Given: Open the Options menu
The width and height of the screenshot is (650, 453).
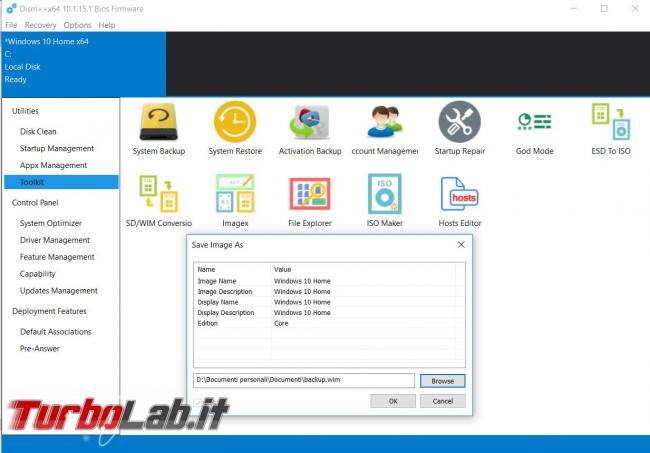Looking at the screenshot, I should 77,25.
